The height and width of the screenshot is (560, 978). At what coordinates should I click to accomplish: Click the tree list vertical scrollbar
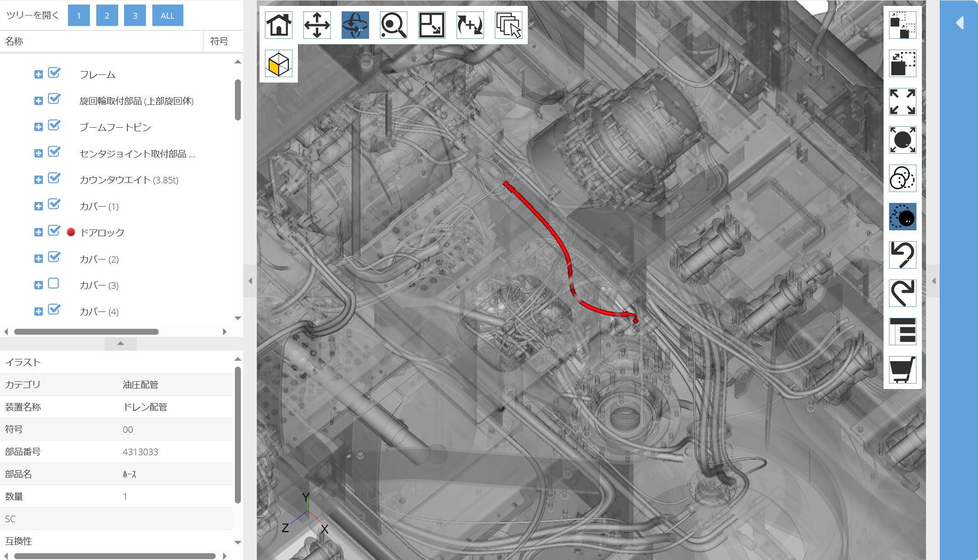238,100
